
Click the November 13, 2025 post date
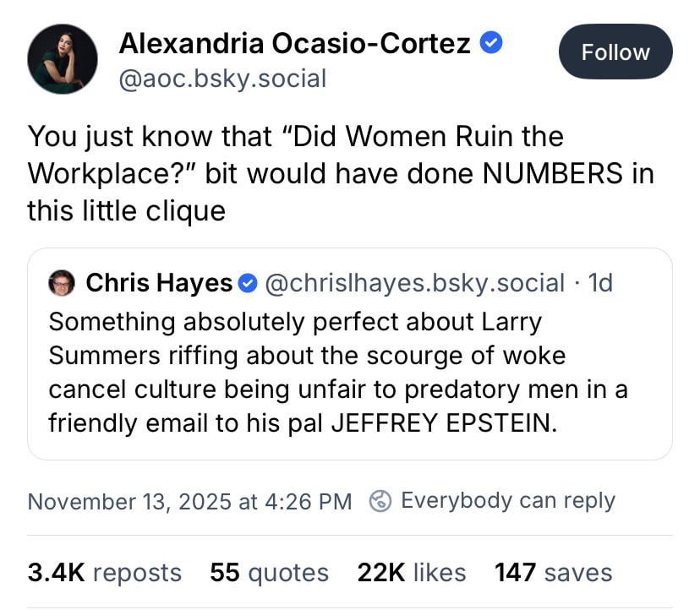pyautogui.click(x=189, y=501)
